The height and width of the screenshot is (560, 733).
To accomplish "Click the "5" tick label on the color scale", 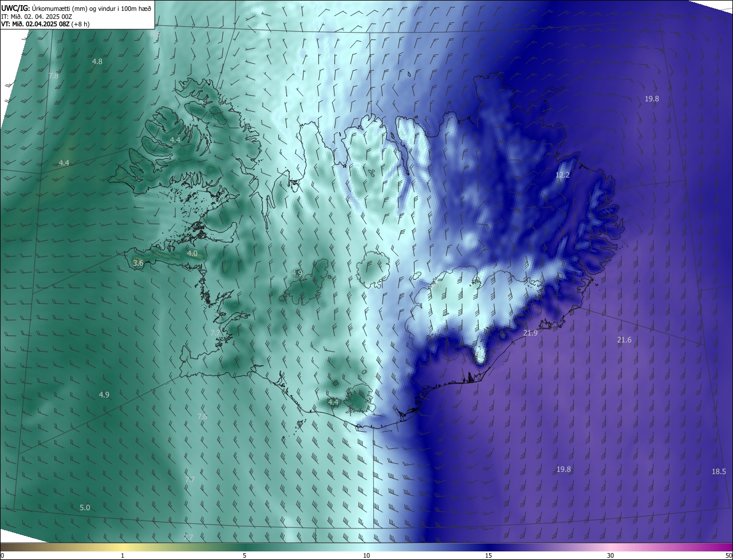I will pyautogui.click(x=245, y=555).
